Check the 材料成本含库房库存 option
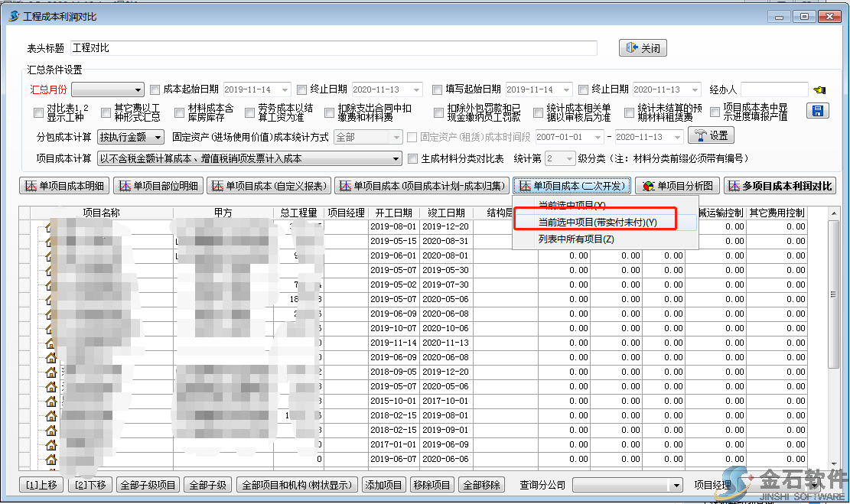This screenshot has height=504, width=850. pos(180,112)
